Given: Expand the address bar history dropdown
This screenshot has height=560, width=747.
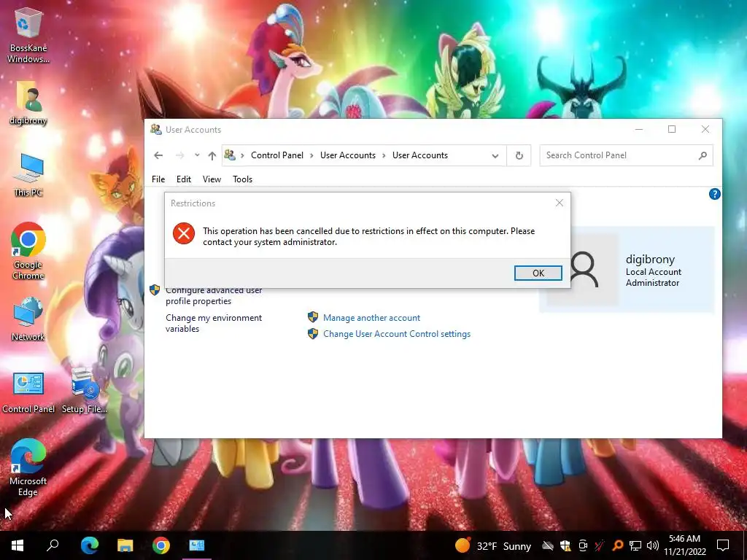Looking at the screenshot, I should [x=495, y=156].
